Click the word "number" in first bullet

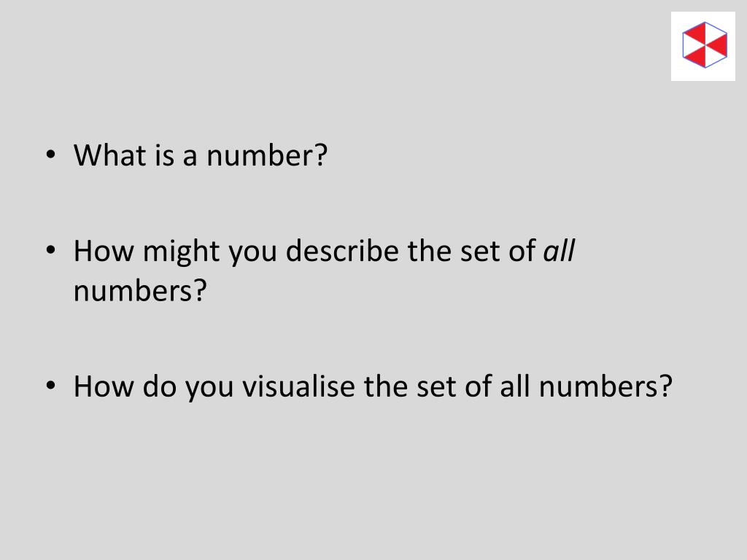(260, 155)
